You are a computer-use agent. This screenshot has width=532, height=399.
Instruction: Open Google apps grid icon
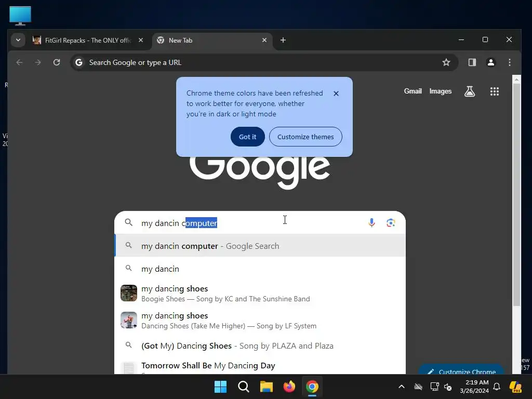pos(495,91)
